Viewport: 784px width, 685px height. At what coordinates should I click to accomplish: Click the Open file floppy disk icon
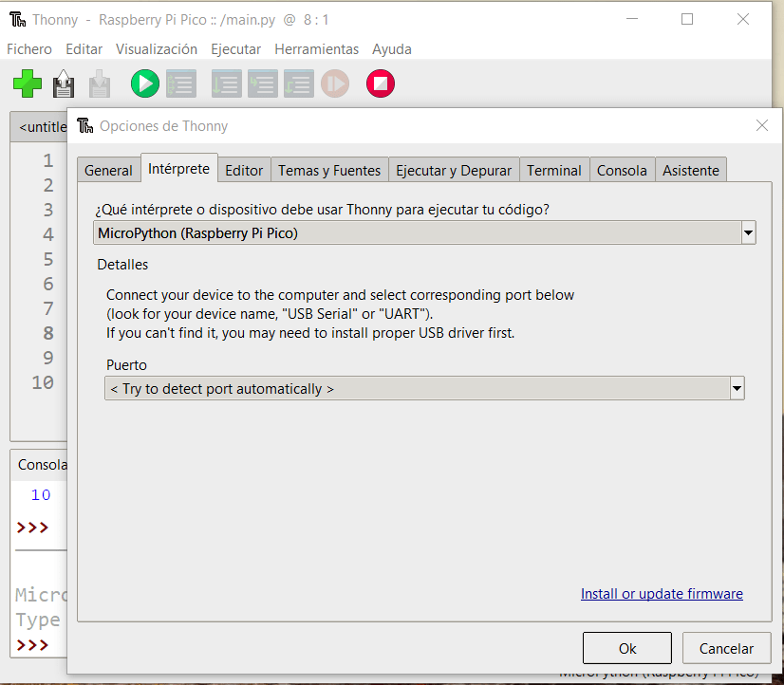(x=64, y=84)
